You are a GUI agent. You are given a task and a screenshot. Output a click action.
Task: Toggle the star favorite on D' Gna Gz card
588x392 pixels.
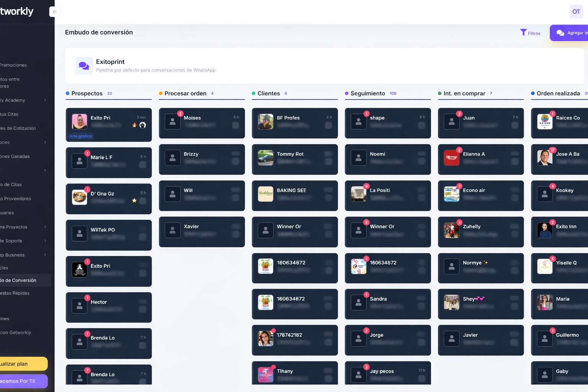(x=134, y=200)
